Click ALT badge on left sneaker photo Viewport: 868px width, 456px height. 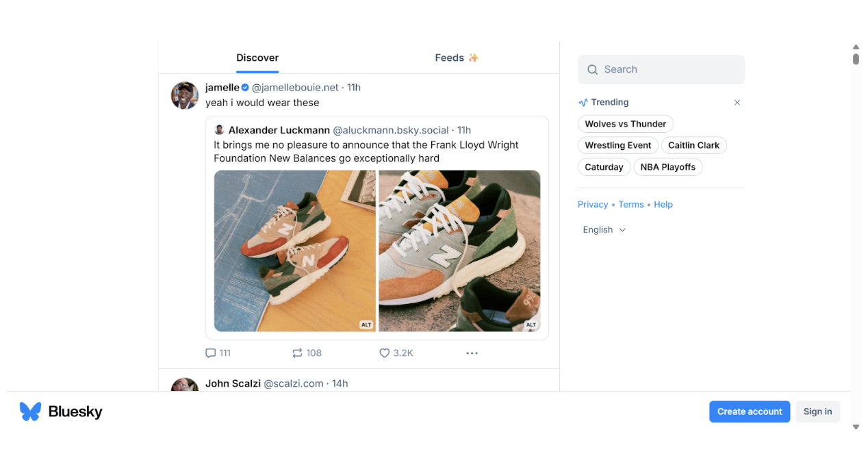366,325
